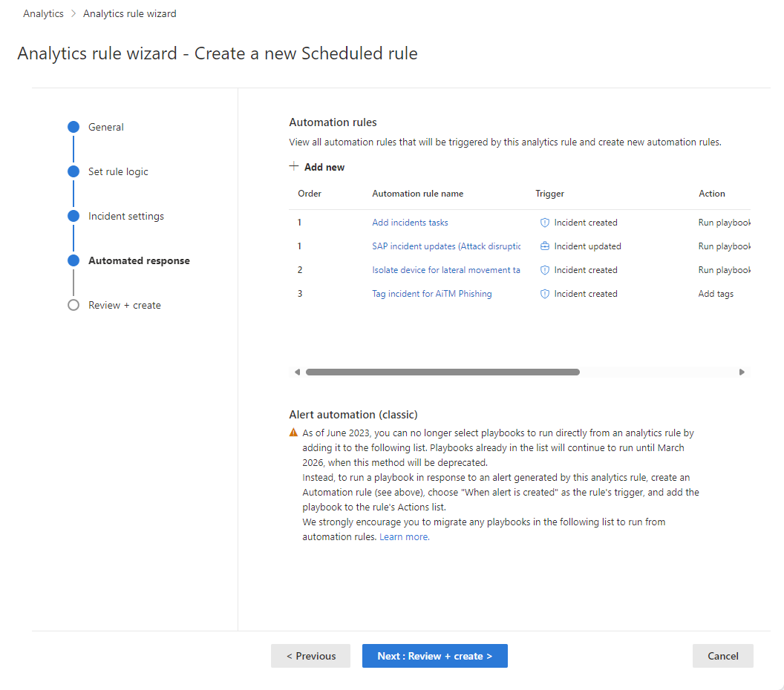Expand the Action column header
784x690 pixels.
[711, 194]
